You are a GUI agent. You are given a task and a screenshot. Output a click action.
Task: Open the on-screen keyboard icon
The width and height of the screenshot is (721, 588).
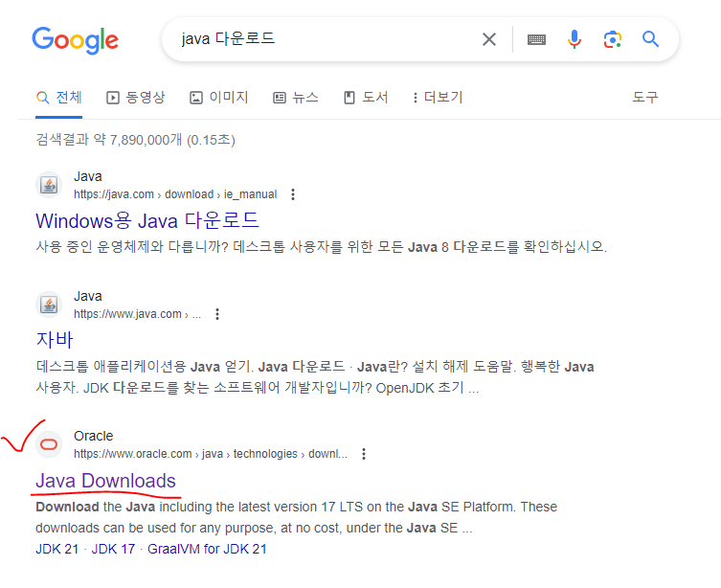pyautogui.click(x=536, y=39)
